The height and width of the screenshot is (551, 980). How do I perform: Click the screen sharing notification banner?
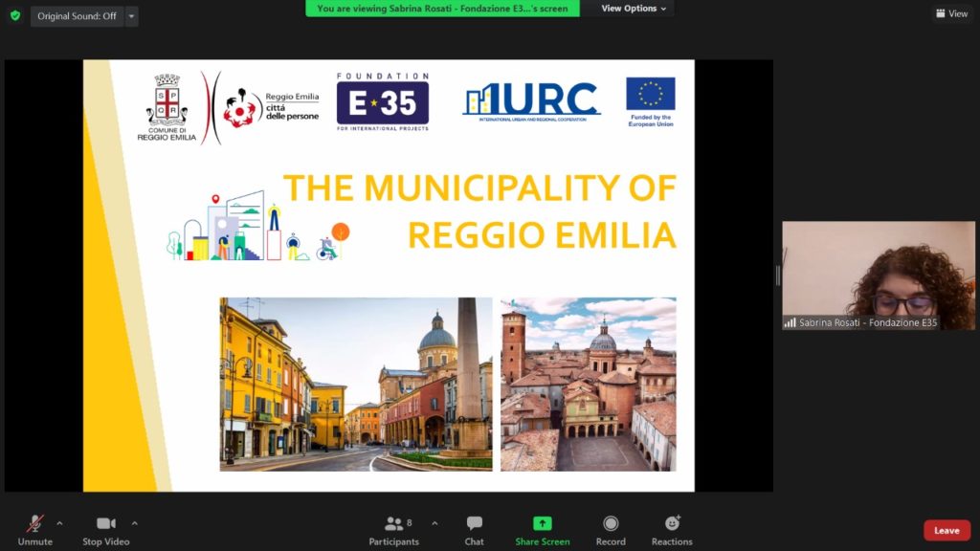point(442,9)
